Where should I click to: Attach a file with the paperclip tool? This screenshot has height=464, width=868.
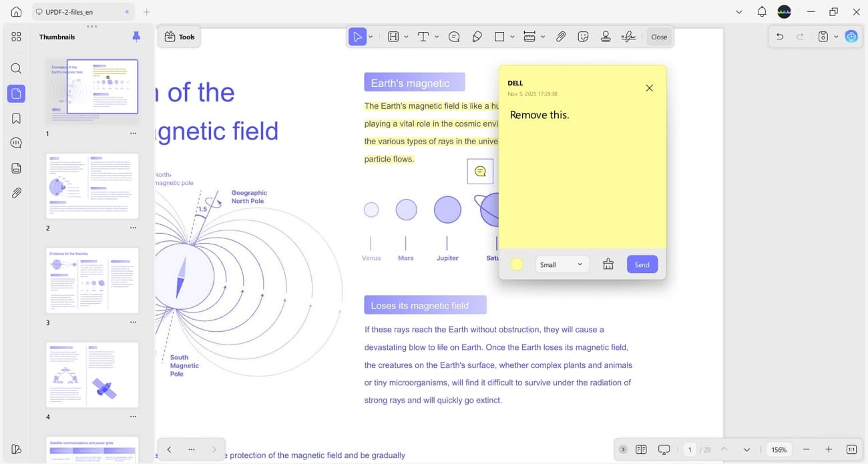(x=561, y=37)
